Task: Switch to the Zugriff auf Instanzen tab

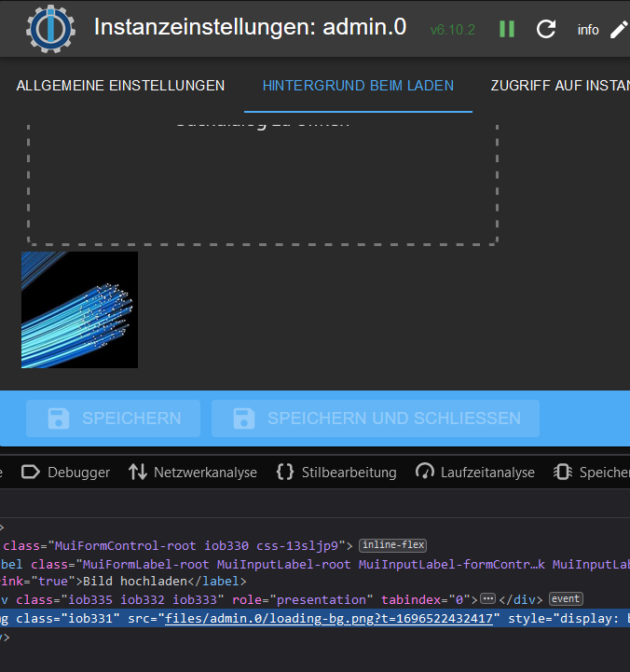Action: [x=561, y=86]
